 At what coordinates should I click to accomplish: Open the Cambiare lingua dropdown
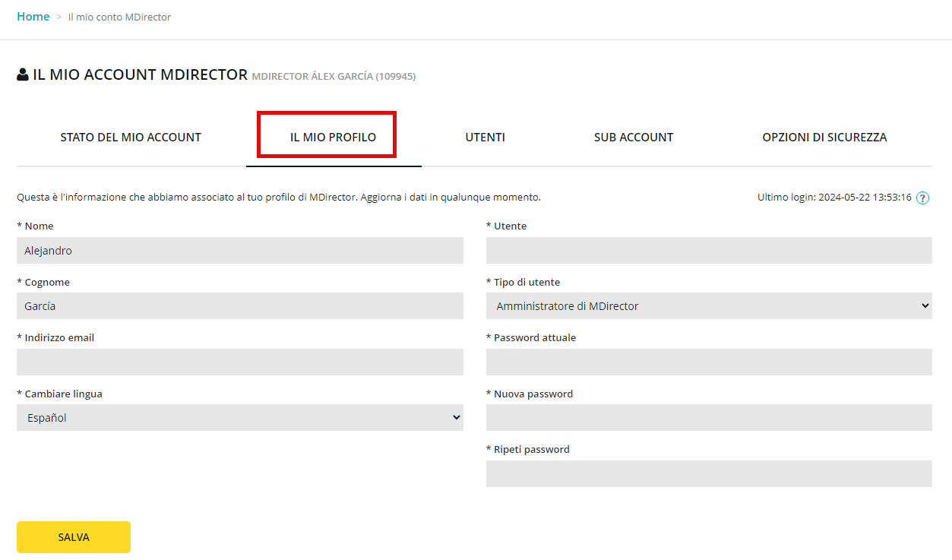(239, 417)
